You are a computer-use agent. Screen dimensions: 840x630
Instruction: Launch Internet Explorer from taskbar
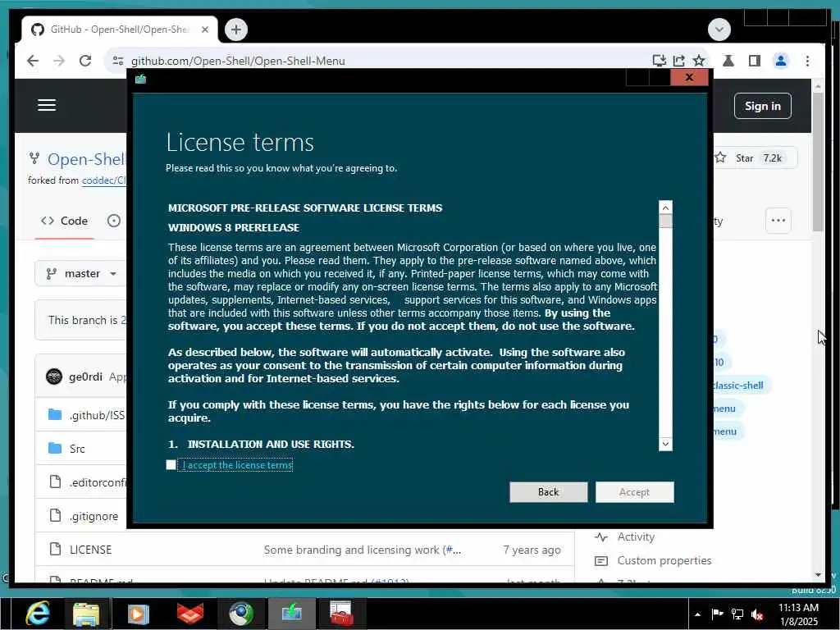point(38,614)
